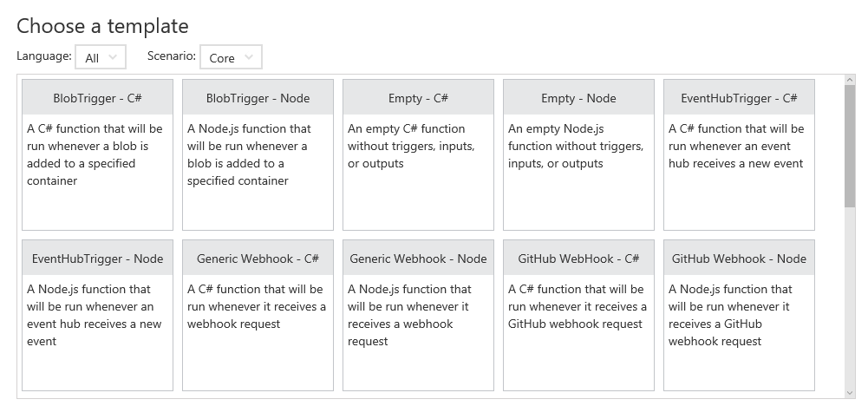This screenshot has height=419, width=868.
Task: Choose the Empty - C# template
Action: [418, 98]
